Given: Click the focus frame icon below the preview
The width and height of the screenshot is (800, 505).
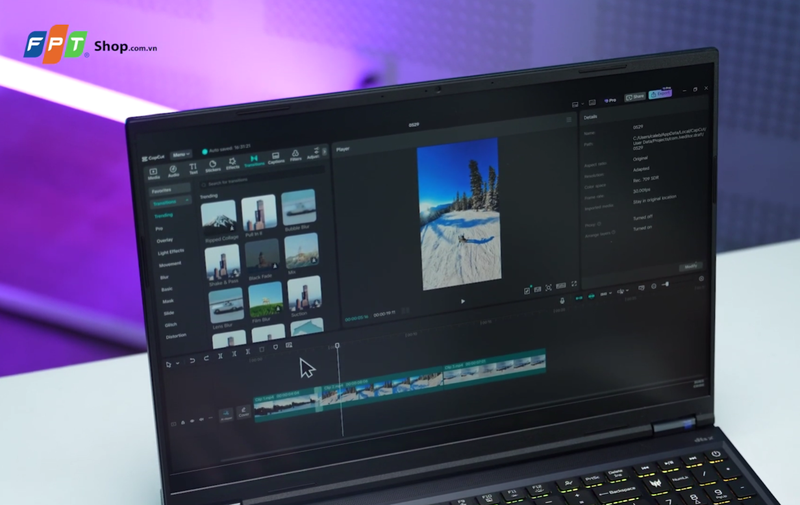Looking at the screenshot, I should coord(548,288).
